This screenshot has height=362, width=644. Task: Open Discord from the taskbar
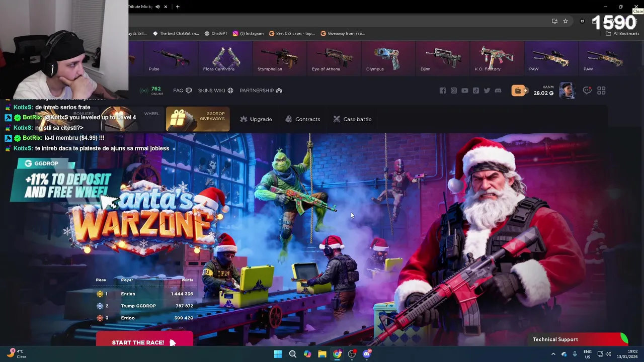367,354
